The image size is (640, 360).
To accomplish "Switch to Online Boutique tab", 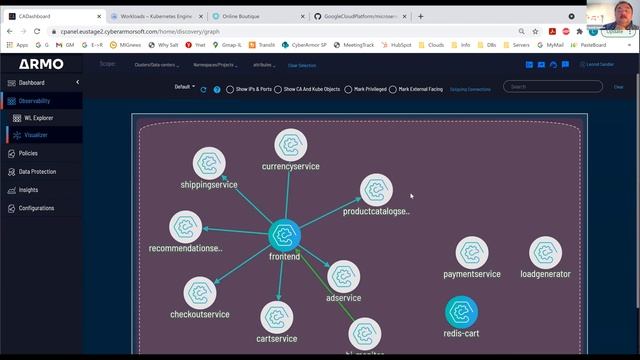I will pos(258,16).
